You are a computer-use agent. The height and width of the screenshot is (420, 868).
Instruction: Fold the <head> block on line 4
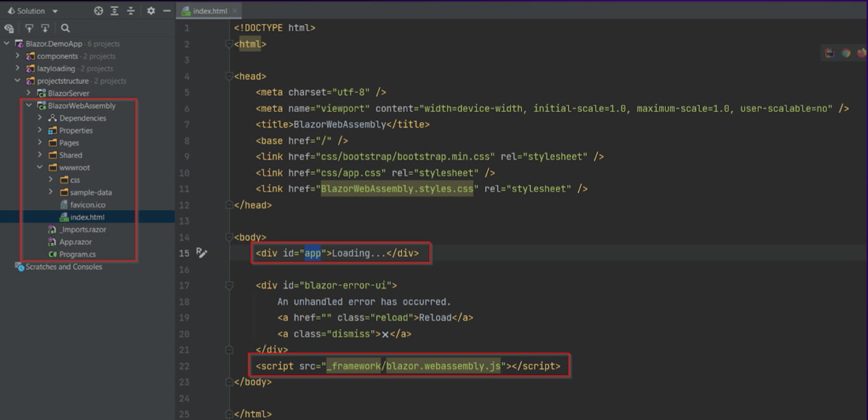[229, 77]
